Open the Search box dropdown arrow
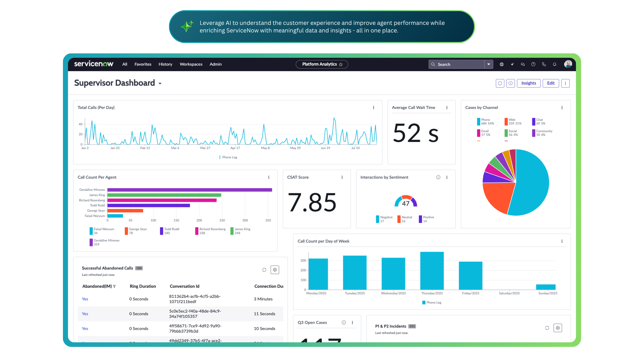The image size is (644, 362). click(489, 64)
